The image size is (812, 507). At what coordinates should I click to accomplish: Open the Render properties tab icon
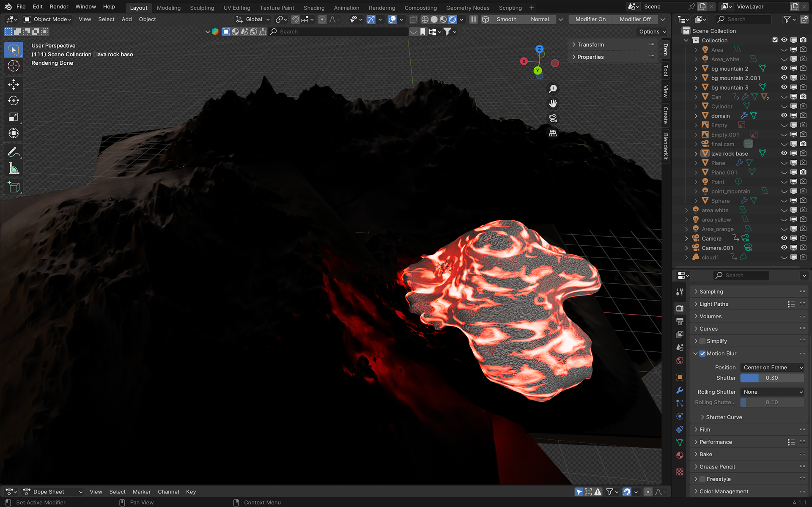(680, 308)
